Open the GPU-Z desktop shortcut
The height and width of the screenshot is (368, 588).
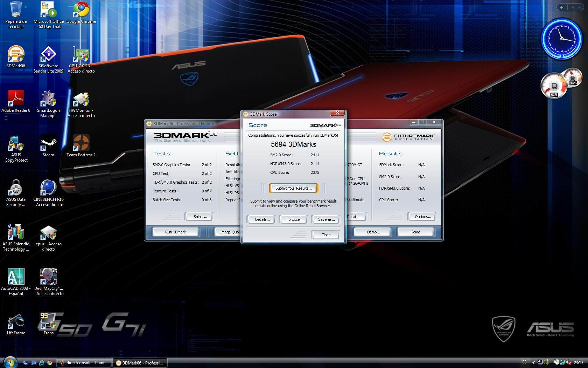pos(81,56)
